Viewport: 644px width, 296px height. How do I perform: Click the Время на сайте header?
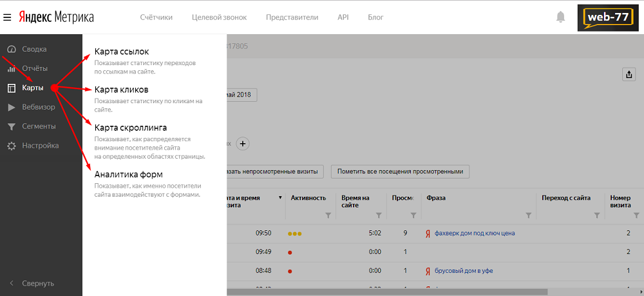coord(355,201)
